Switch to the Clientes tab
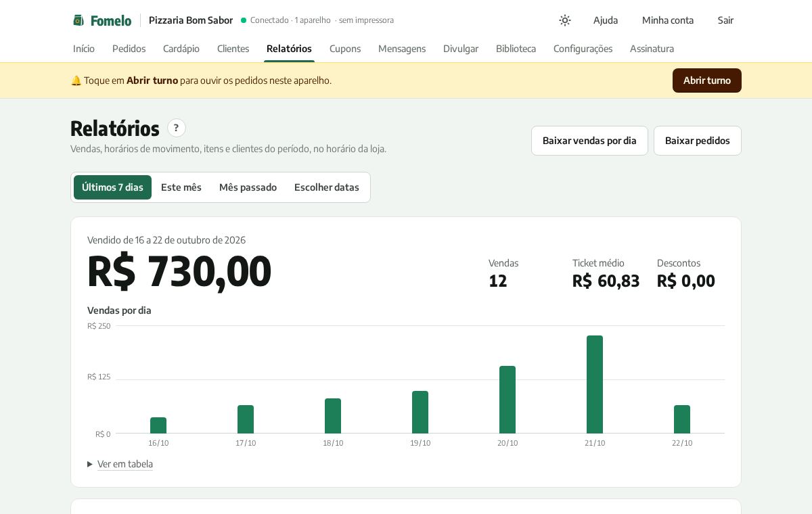This screenshot has width=812, height=514. tap(233, 49)
